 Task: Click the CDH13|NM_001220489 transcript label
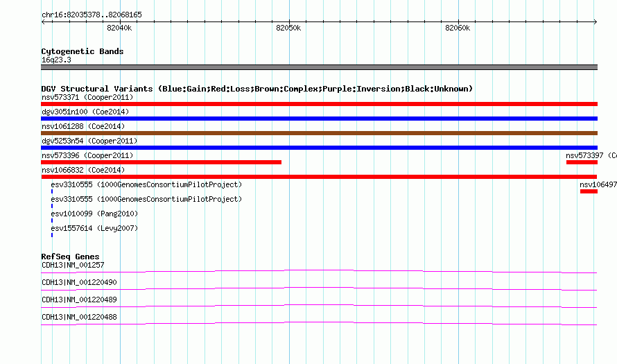pos(80,300)
